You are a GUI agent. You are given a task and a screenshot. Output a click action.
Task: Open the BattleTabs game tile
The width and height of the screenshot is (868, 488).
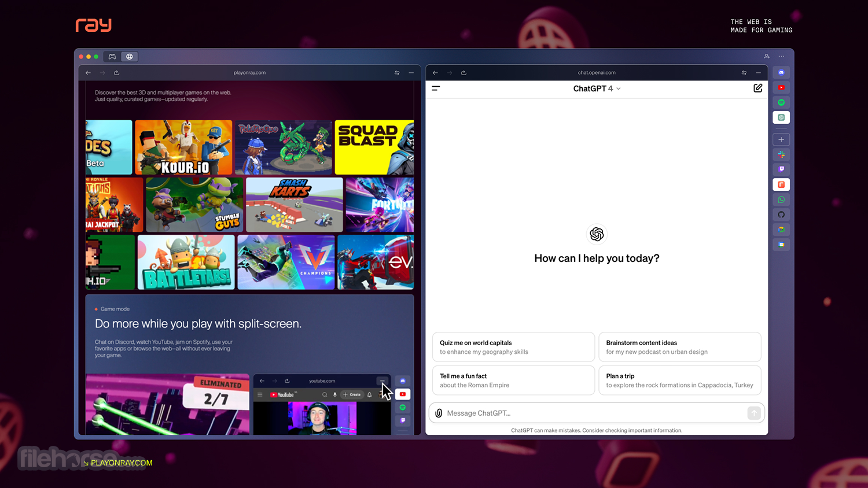186,262
